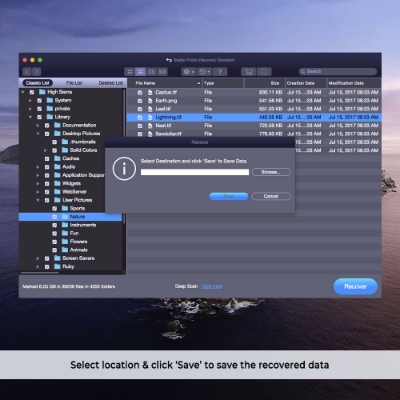Expand the private folder node

coord(30,109)
